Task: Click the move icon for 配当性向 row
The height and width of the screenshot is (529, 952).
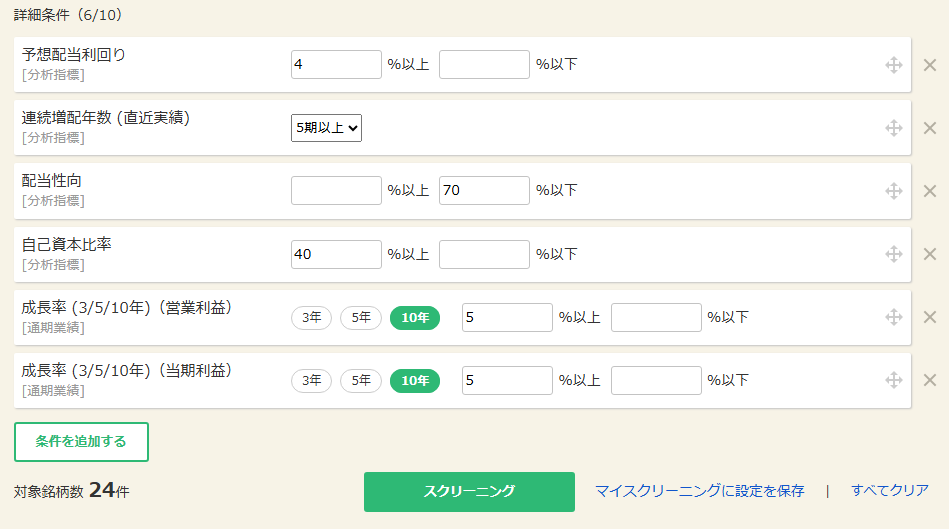Action: pyautogui.click(x=894, y=191)
